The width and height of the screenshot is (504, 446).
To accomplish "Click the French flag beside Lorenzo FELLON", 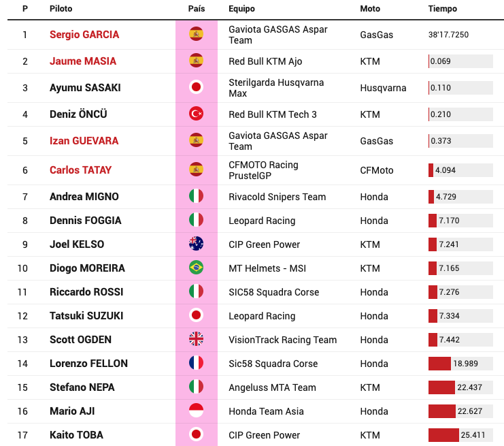I will tap(196, 363).
